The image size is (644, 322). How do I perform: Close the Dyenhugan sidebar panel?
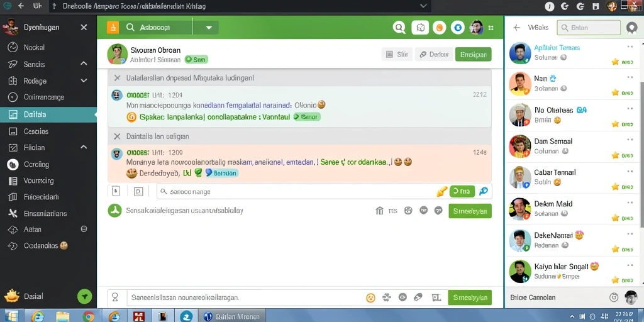pyautogui.click(x=84, y=28)
